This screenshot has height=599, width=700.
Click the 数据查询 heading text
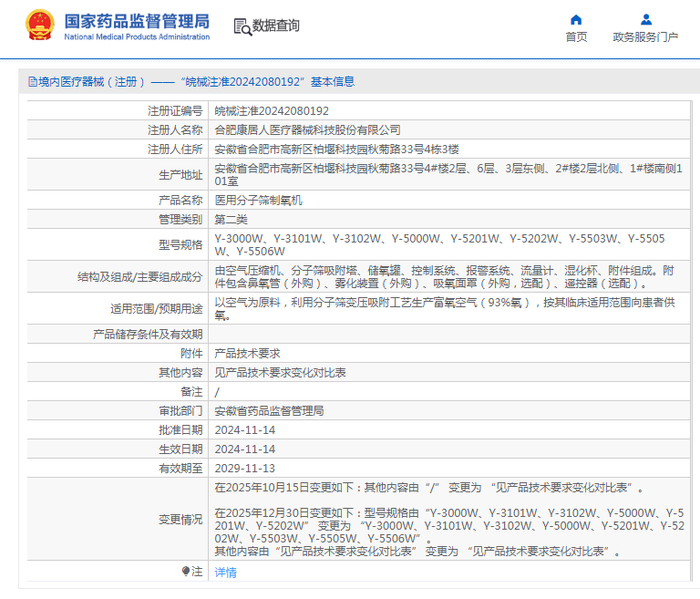(x=276, y=26)
